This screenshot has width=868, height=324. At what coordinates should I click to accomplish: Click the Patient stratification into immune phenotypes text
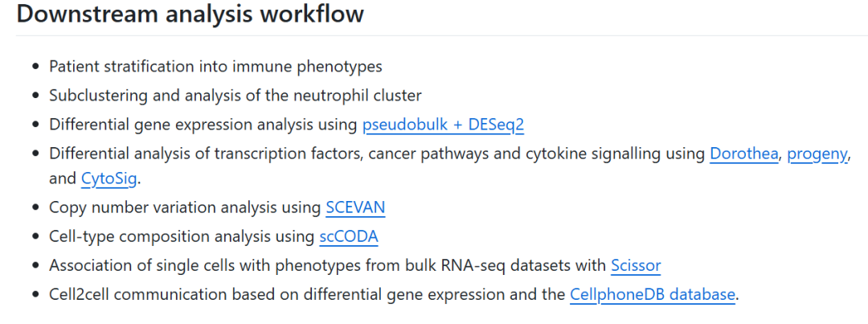click(x=215, y=67)
